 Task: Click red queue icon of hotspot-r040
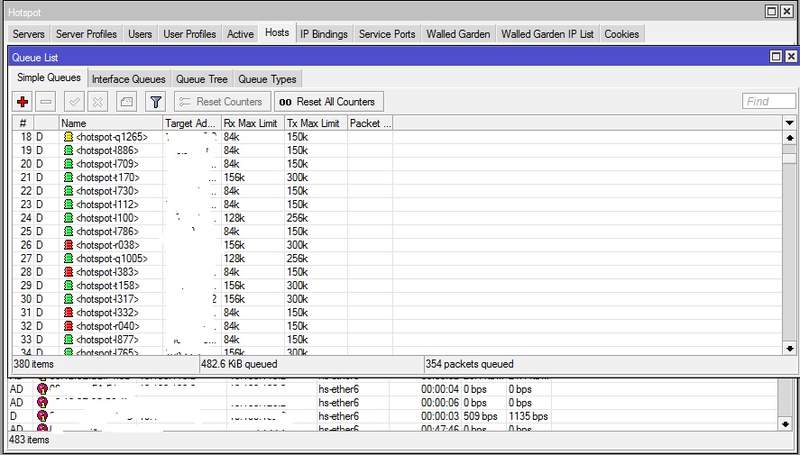(68, 326)
